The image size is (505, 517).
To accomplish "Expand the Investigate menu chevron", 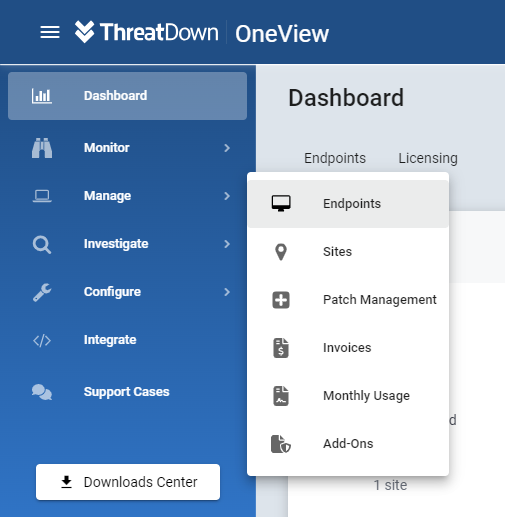I will point(227,244).
